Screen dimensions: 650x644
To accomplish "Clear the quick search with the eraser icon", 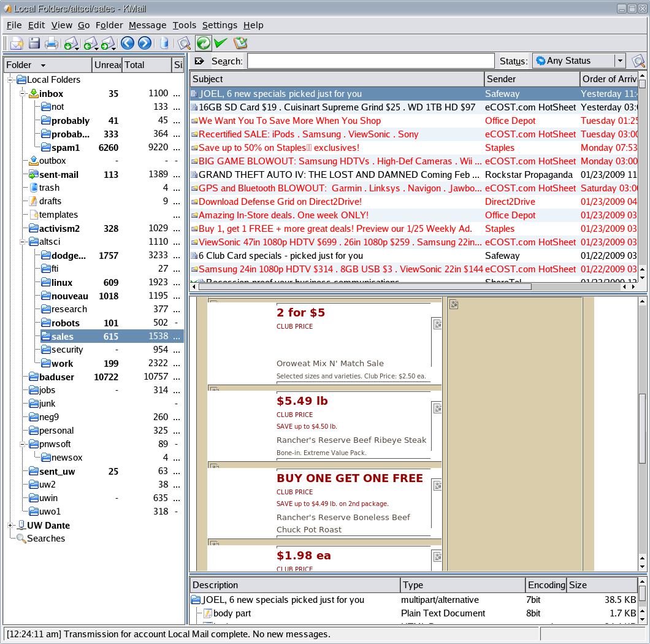I will pyautogui.click(x=199, y=61).
